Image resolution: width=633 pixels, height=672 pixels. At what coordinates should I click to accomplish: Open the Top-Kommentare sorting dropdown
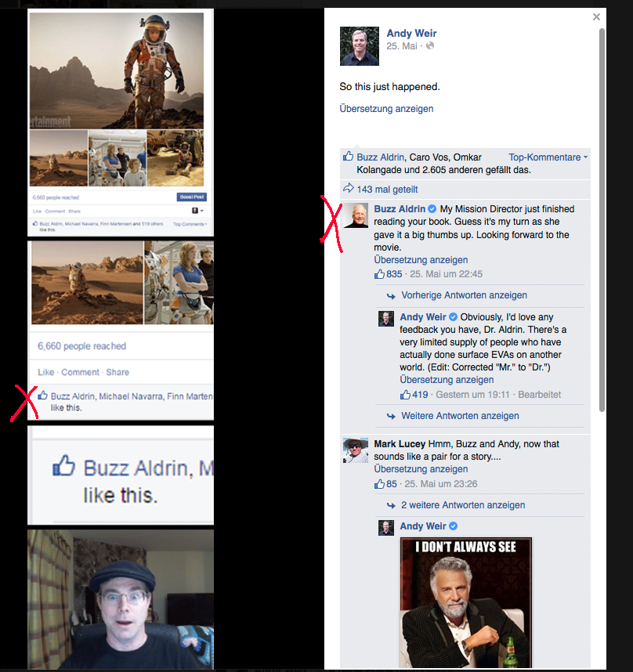(548, 157)
